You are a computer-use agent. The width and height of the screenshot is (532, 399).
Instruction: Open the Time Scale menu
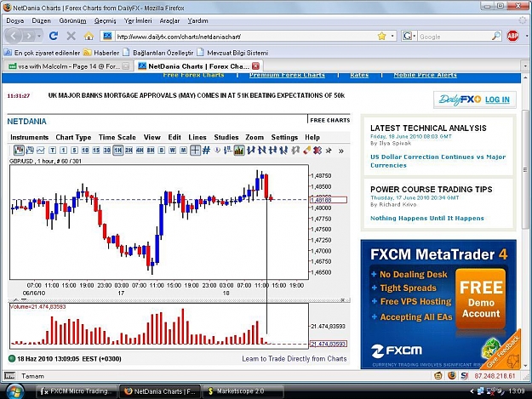tap(117, 137)
